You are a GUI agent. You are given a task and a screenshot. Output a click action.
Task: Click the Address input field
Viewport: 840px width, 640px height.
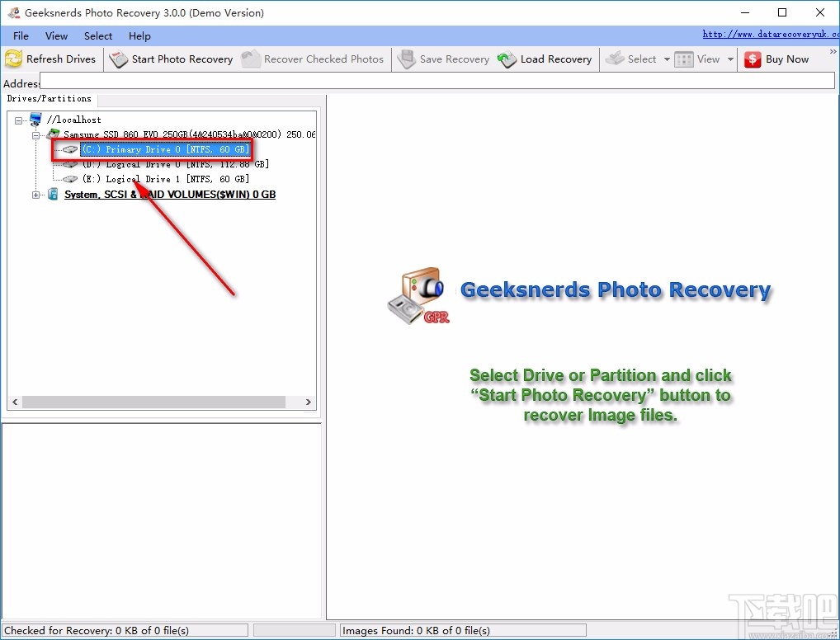(437, 81)
